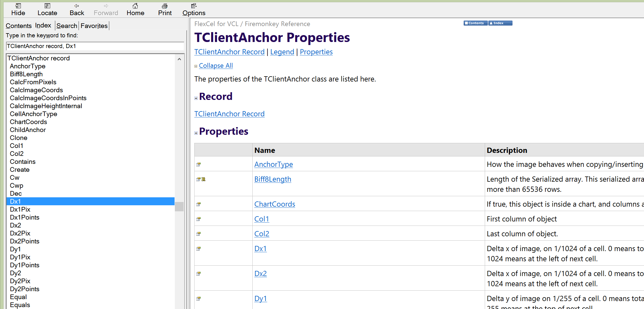Open the Dy1 property link

coord(261,299)
